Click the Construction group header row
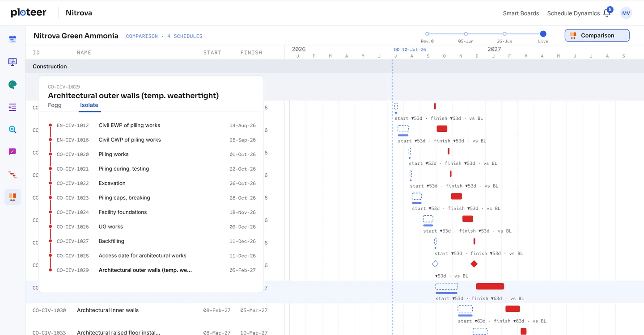This screenshot has height=335, width=644. pyautogui.click(x=335, y=67)
